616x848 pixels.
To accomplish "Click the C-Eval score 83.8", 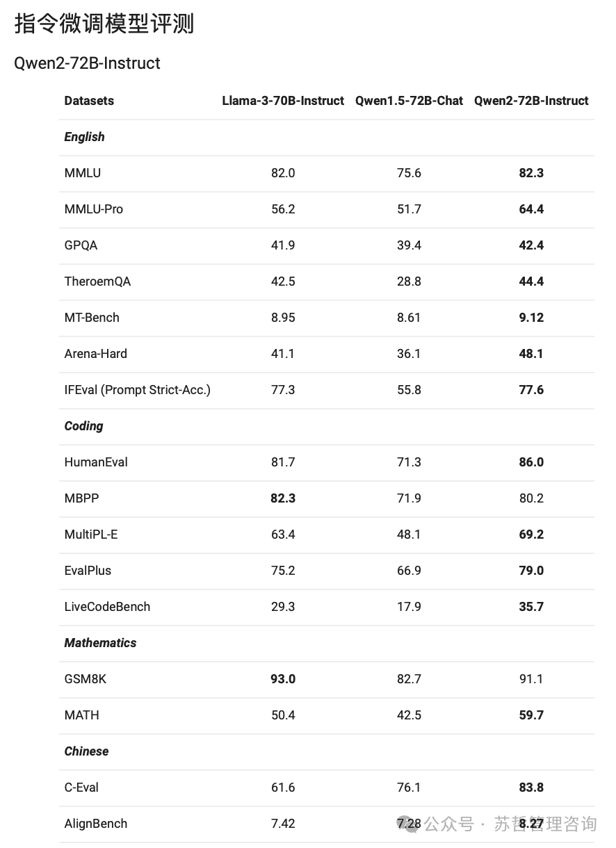I will (x=531, y=788).
